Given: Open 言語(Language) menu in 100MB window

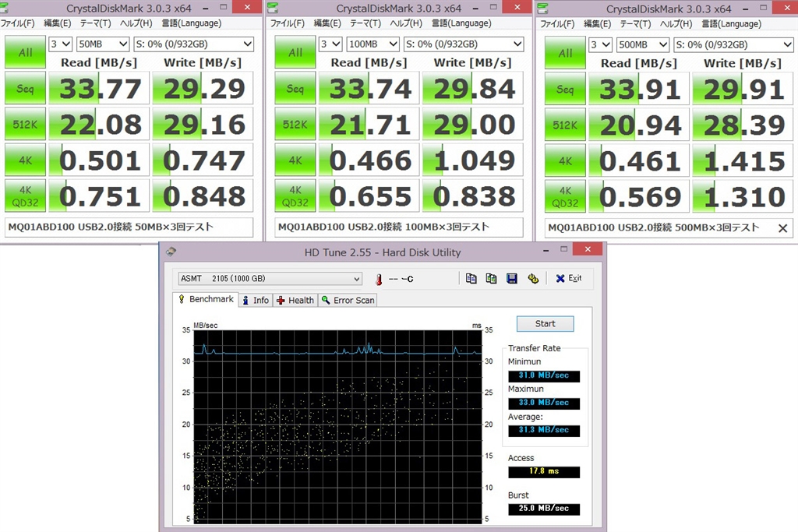Looking at the screenshot, I should 461,23.
